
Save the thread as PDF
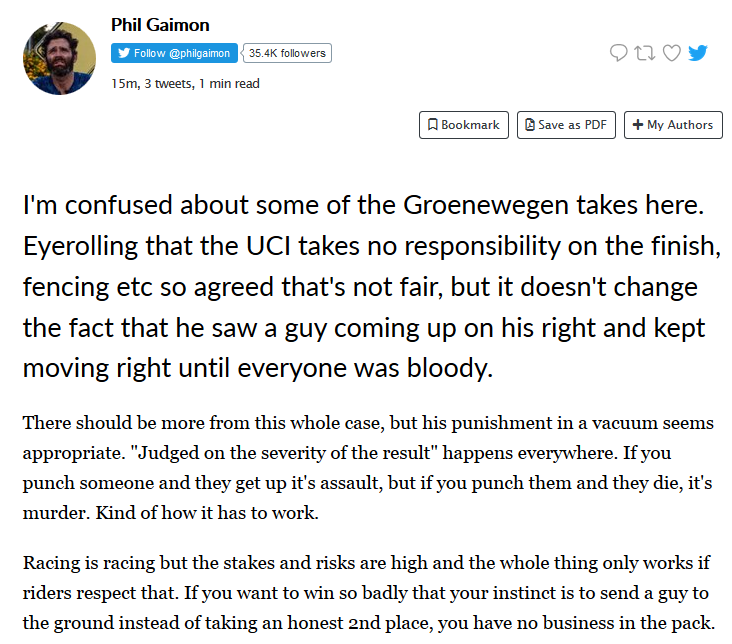pyautogui.click(x=566, y=125)
